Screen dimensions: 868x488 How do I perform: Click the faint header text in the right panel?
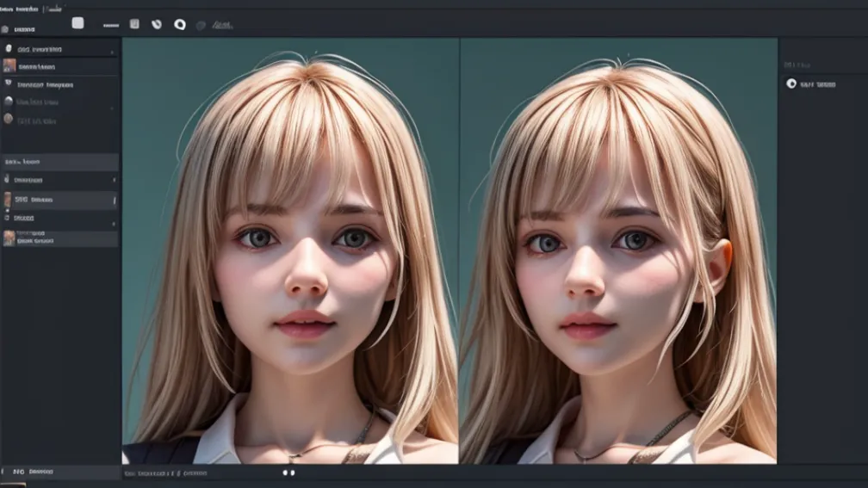point(797,65)
